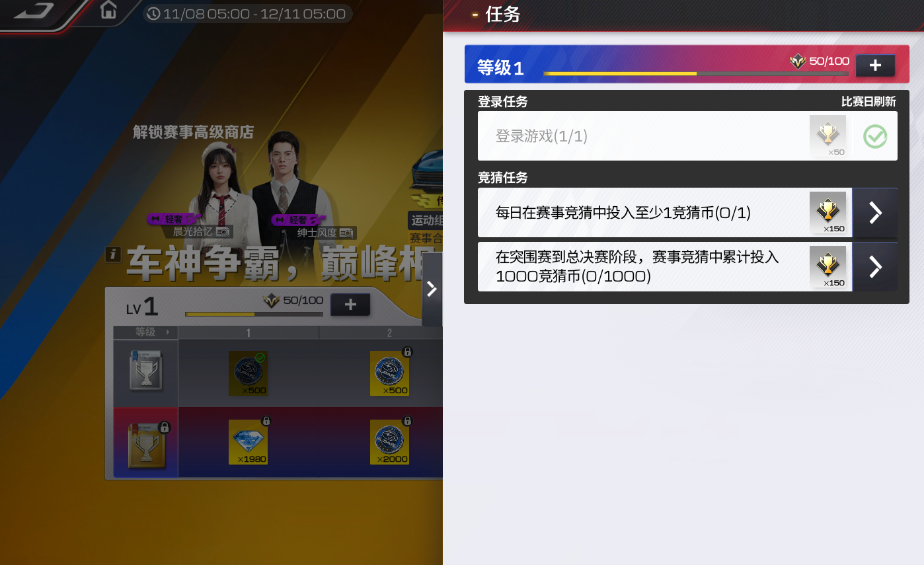This screenshot has height=565, width=924.
Task: Tap the points emblem beside LV1 50/100
Action: pos(271,301)
